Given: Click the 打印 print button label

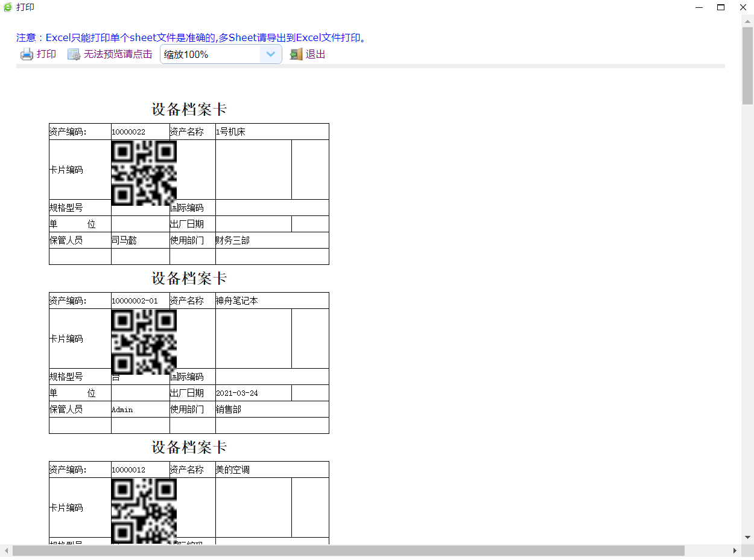Looking at the screenshot, I should (46, 54).
